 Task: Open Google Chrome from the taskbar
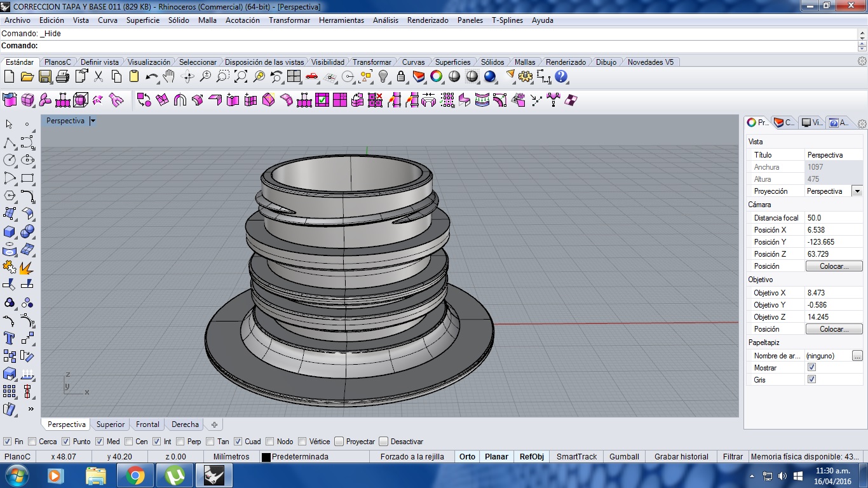[135, 475]
